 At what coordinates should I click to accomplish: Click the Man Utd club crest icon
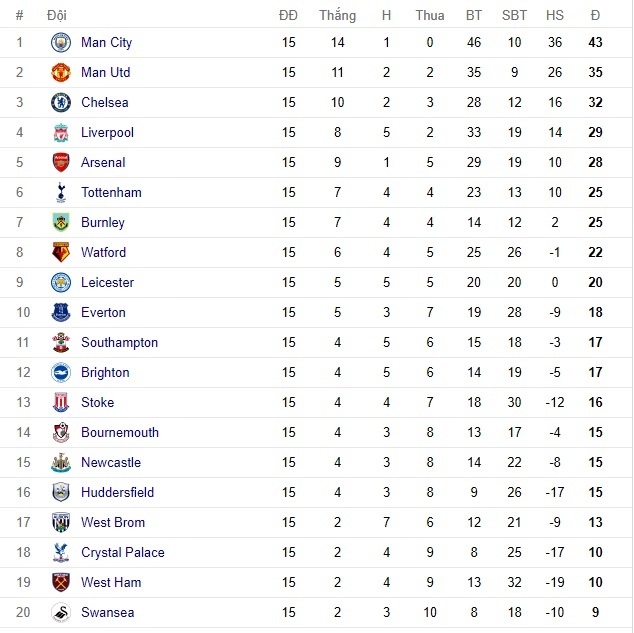pyautogui.click(x=61, y=73)
